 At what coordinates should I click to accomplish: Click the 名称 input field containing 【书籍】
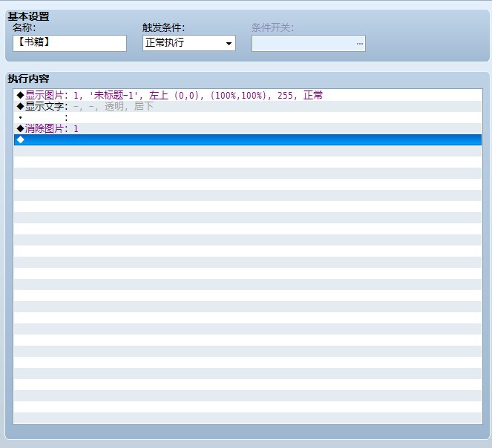70,43
